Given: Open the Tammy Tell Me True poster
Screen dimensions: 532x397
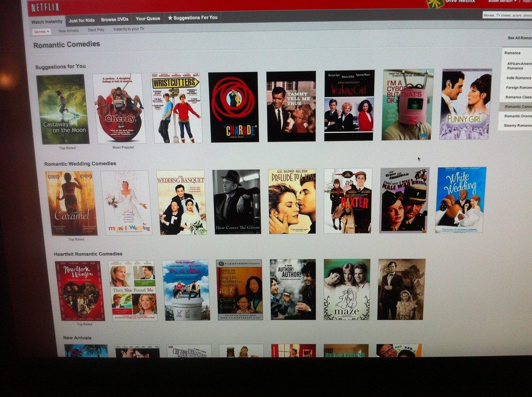Looking at the screenshot, I should point(291,106).
